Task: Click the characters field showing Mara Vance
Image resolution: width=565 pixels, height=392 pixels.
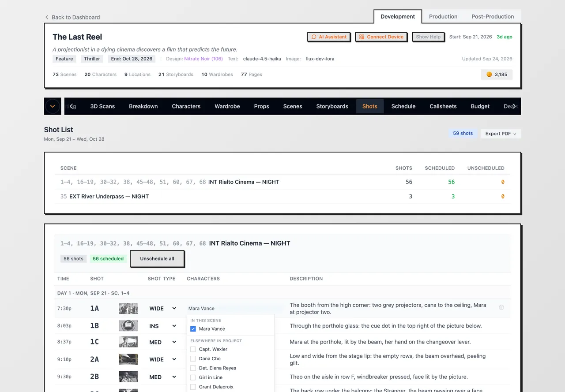Action: click(x=235, y=309)
